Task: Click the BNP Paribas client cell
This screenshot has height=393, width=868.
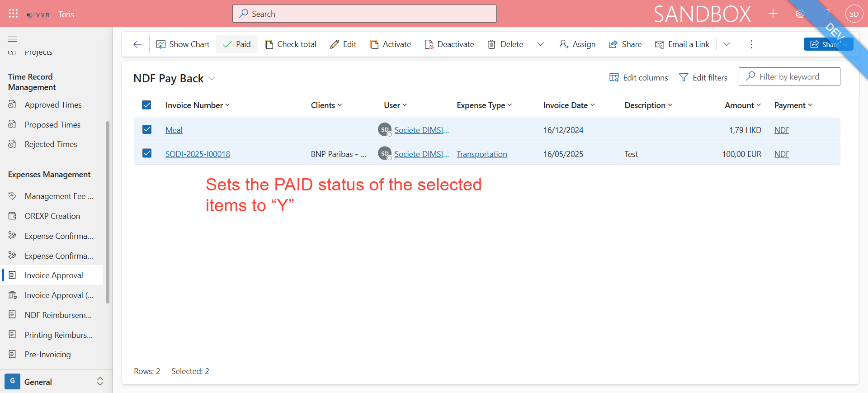Action: tap(339, 154)
